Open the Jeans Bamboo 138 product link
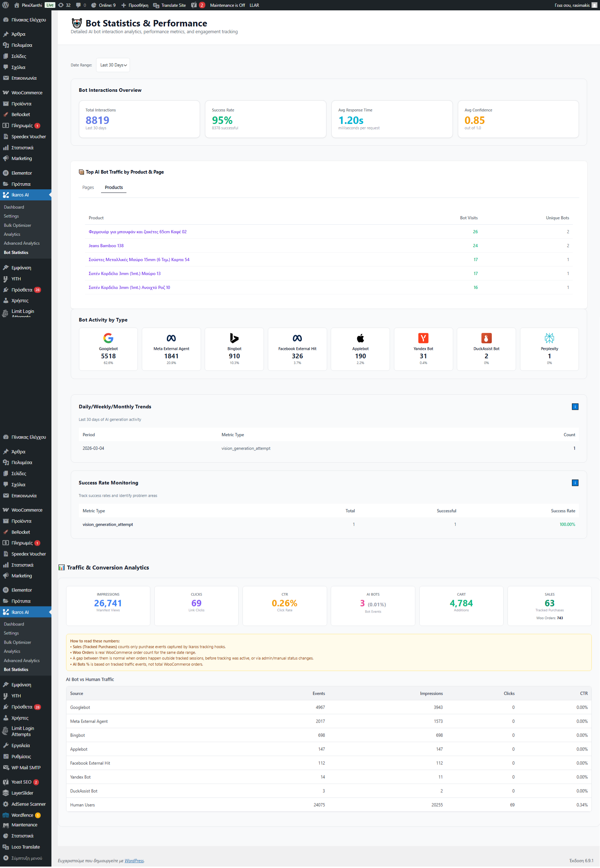 (x=106, y=245)
